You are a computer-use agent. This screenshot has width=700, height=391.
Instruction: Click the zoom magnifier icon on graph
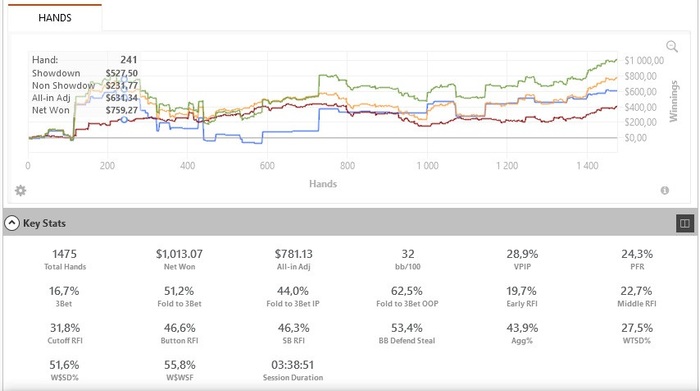[x=672, y=46]
